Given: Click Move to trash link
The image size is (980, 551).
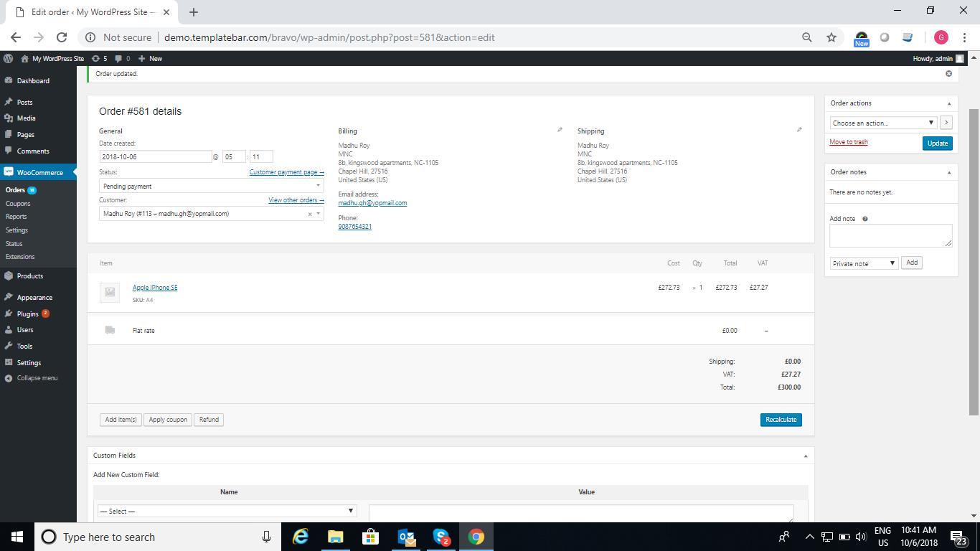Looking at the screenshot, I should coord(849,142).
